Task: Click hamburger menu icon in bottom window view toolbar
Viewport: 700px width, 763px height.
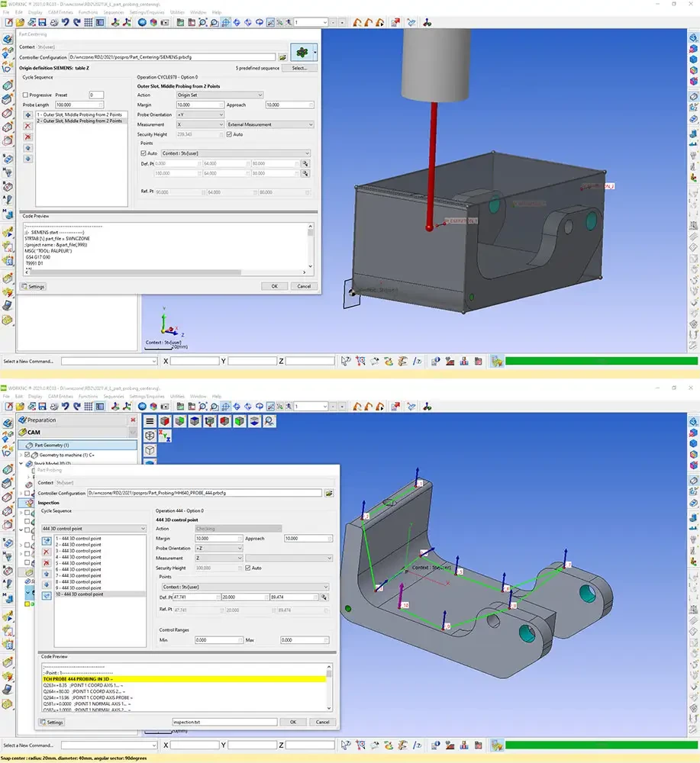Action: 150,421
